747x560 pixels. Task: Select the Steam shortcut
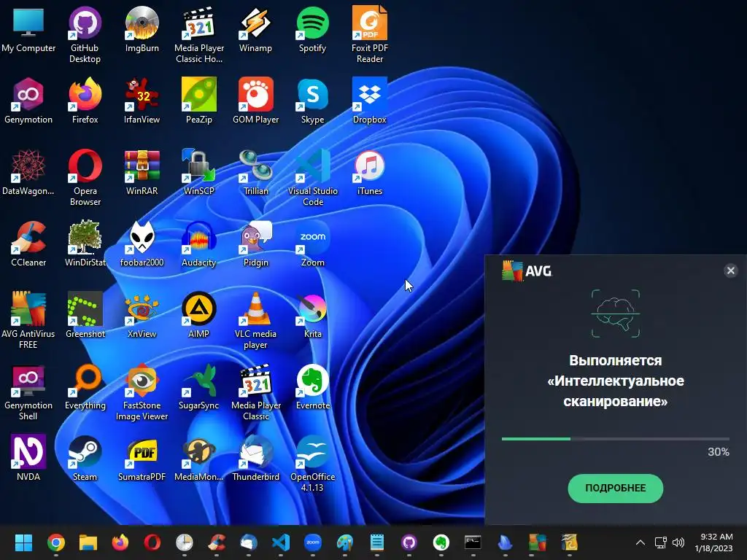coord(85,458)
